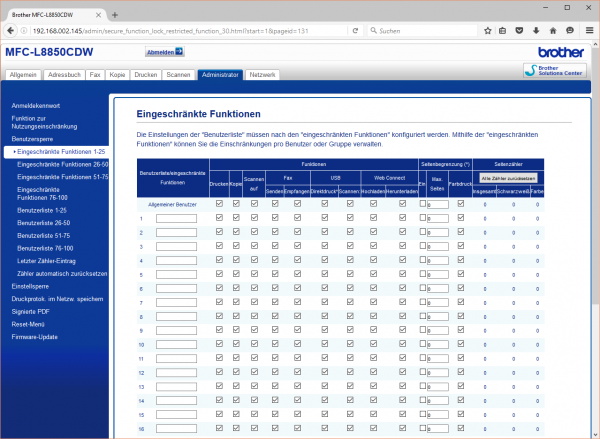Switch to the Scannen tab
Image resolution: width=600 pixels, height=439 pixels.
(178, 75)
